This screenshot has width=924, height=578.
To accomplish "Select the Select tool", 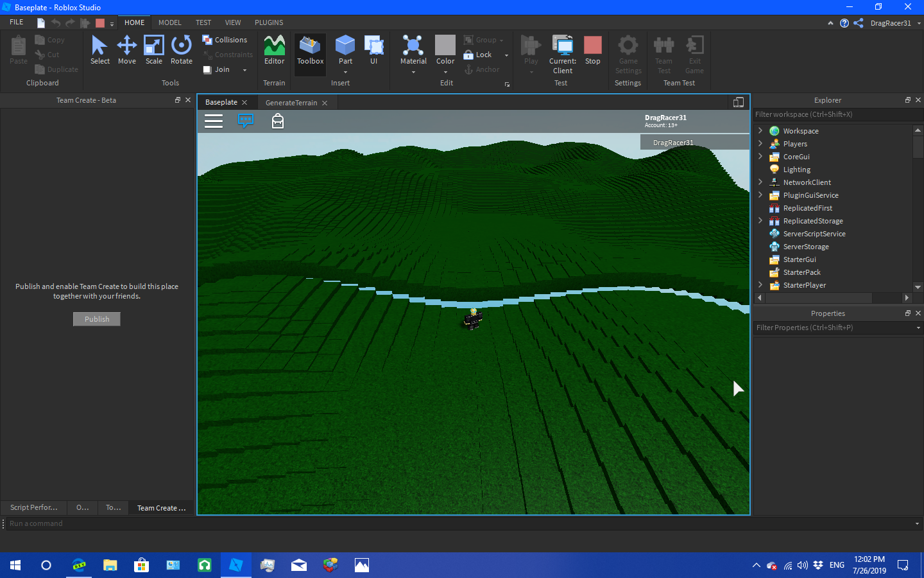I will (x=99, y=50).
